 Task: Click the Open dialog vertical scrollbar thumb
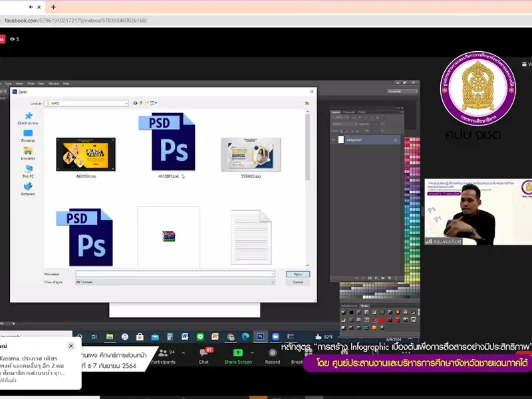[307, 146]
